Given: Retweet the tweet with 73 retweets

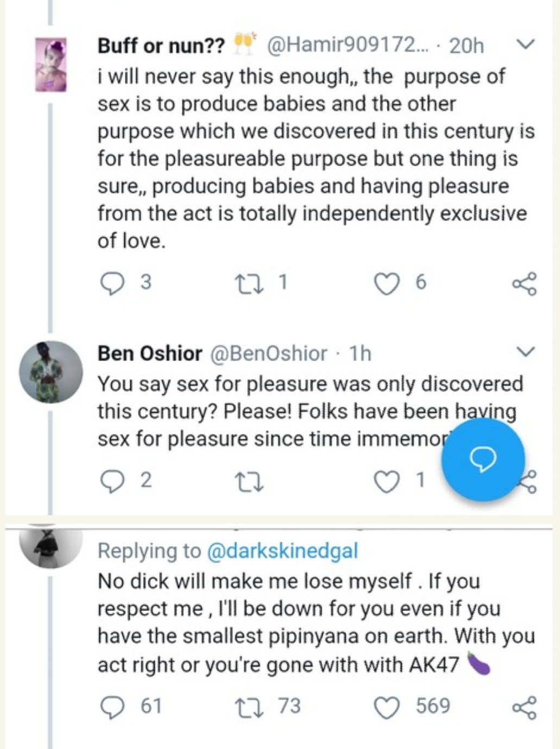Looking at the screenshot, I should click(249, 707).
